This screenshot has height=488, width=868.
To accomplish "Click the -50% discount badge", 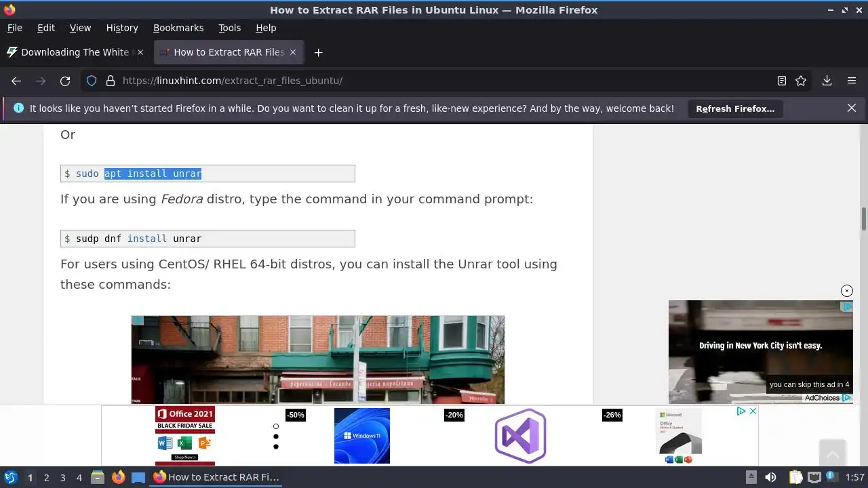I will point(295,415).
